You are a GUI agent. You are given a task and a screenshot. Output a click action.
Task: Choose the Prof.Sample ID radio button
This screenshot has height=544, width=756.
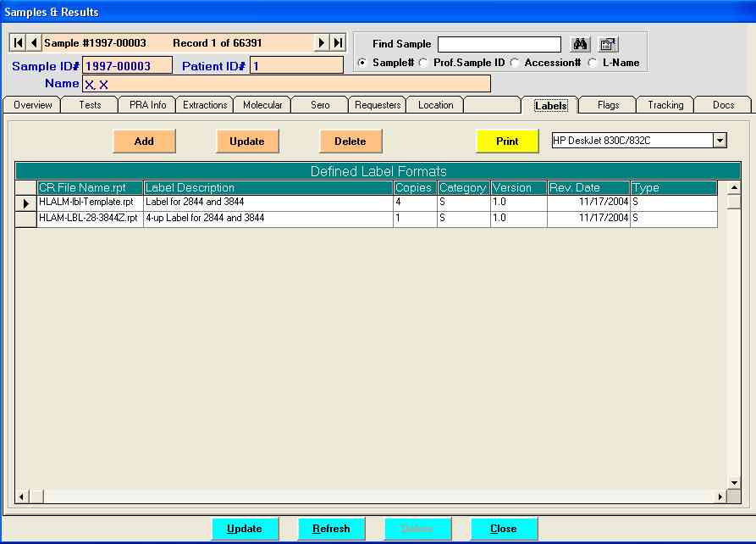(x=423, y=63)
